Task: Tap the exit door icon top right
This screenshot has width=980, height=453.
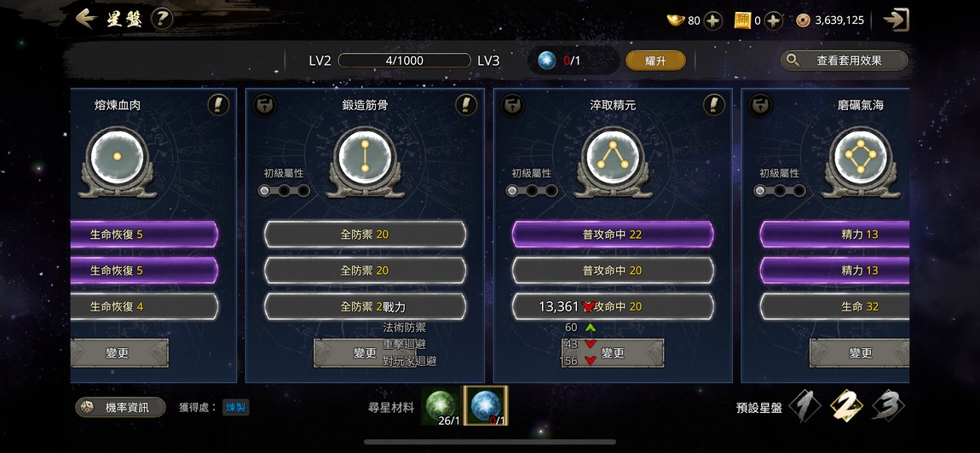Action: (896, 20)
